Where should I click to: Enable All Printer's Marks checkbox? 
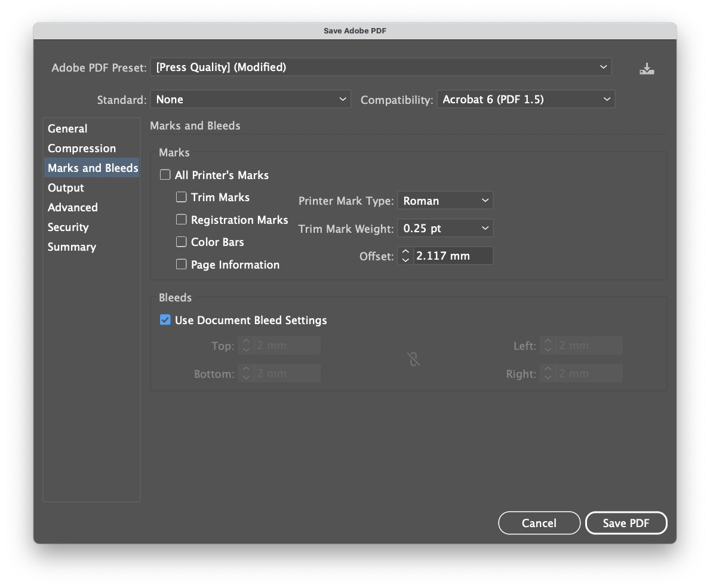tap(165, 175)
